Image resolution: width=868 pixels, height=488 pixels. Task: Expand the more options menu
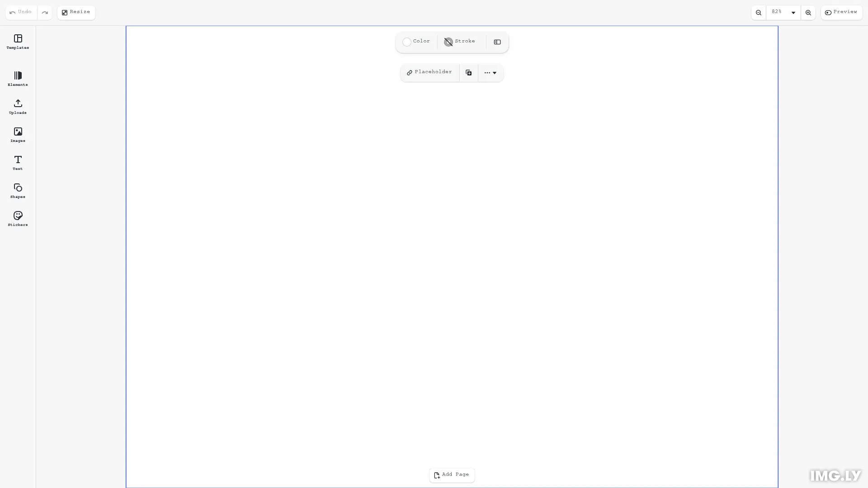491,72
